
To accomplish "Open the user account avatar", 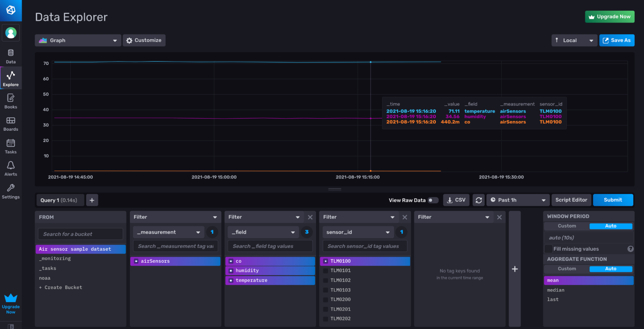I will (x=11, y=33).
